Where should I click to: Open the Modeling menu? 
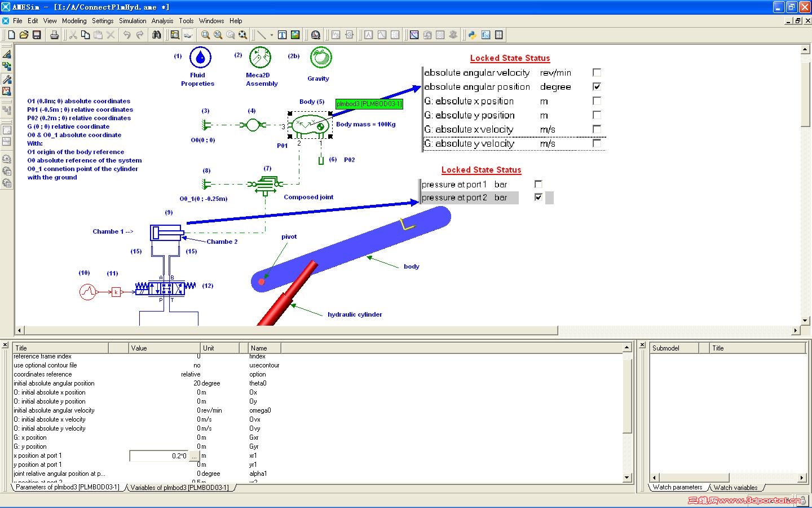[x=74, y=21]
